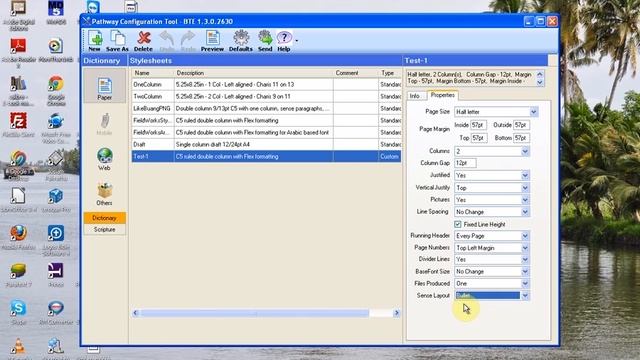
Task: Select the Test-1 stylesheet row
Action: (x=266, y=156)
